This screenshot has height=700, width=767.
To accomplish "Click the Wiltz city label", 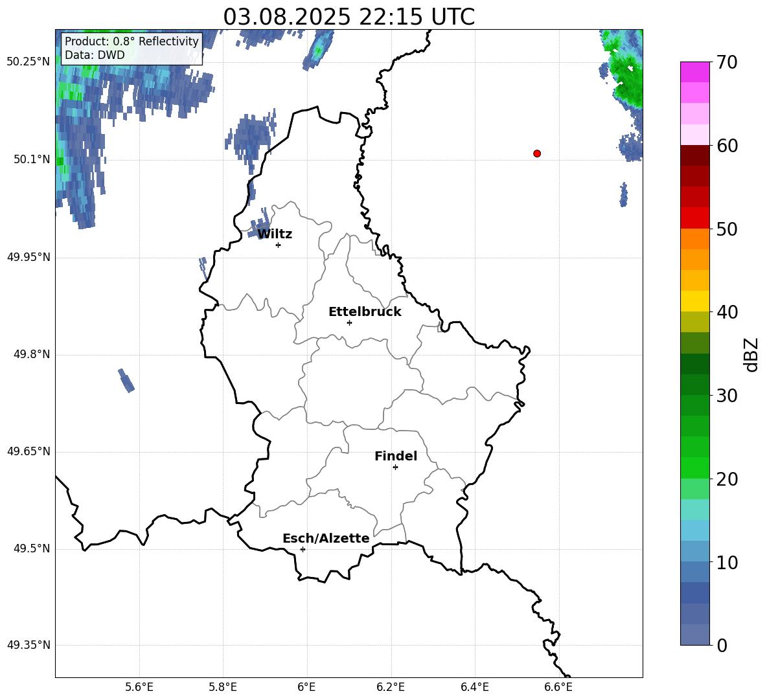I will pos(275,234).
